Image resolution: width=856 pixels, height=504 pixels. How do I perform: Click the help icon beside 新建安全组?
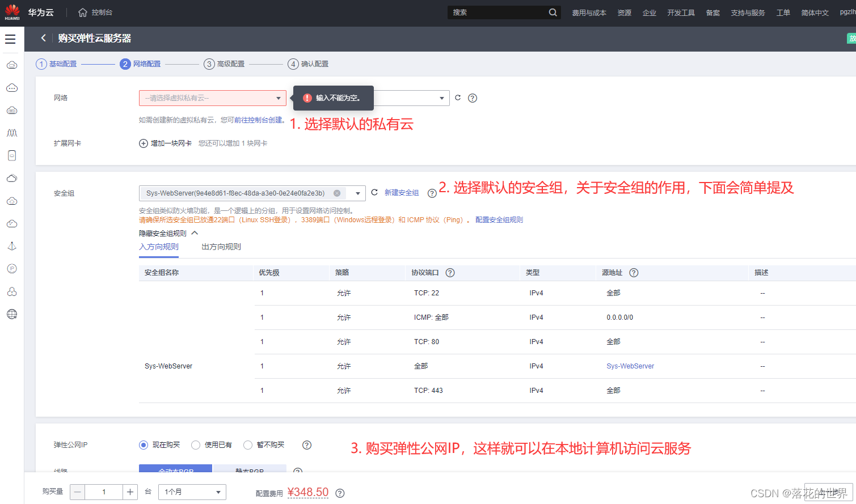pos(432,193)
